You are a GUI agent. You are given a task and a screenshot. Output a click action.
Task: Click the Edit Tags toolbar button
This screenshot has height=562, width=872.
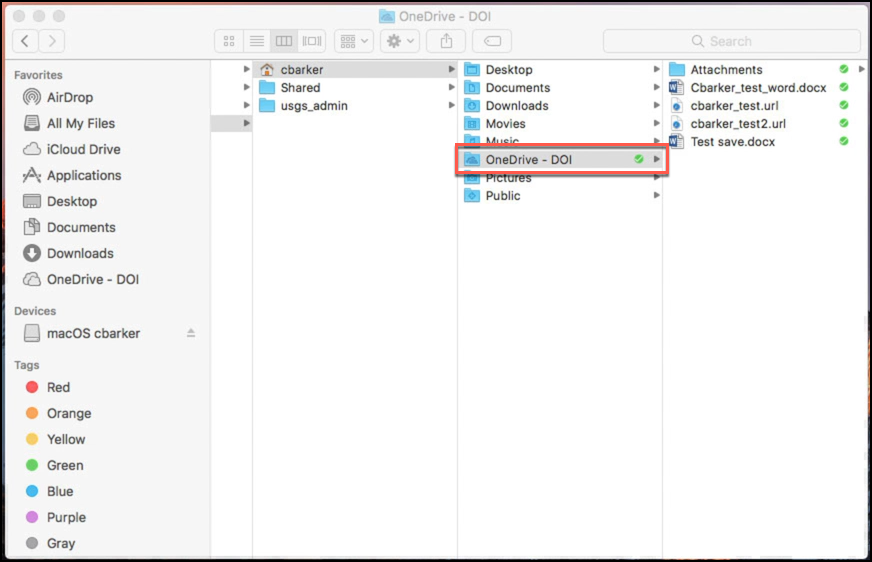492,41
